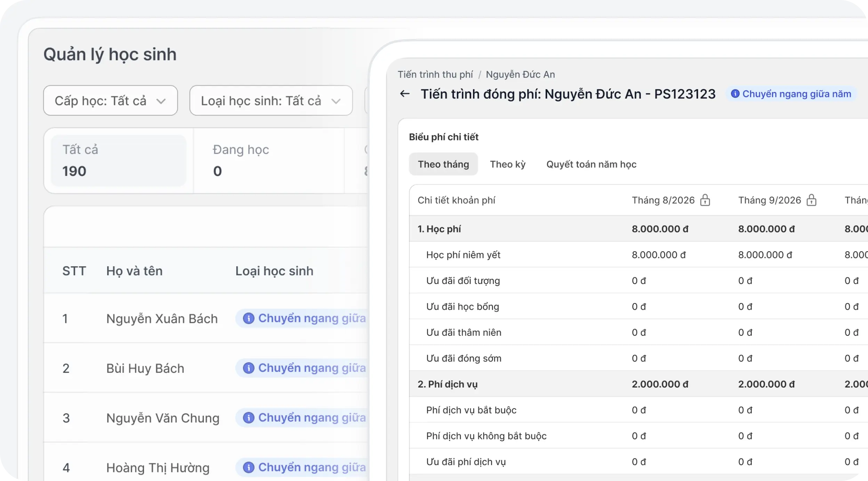Open the Quyết toán năm học tab

click(591, 164)
